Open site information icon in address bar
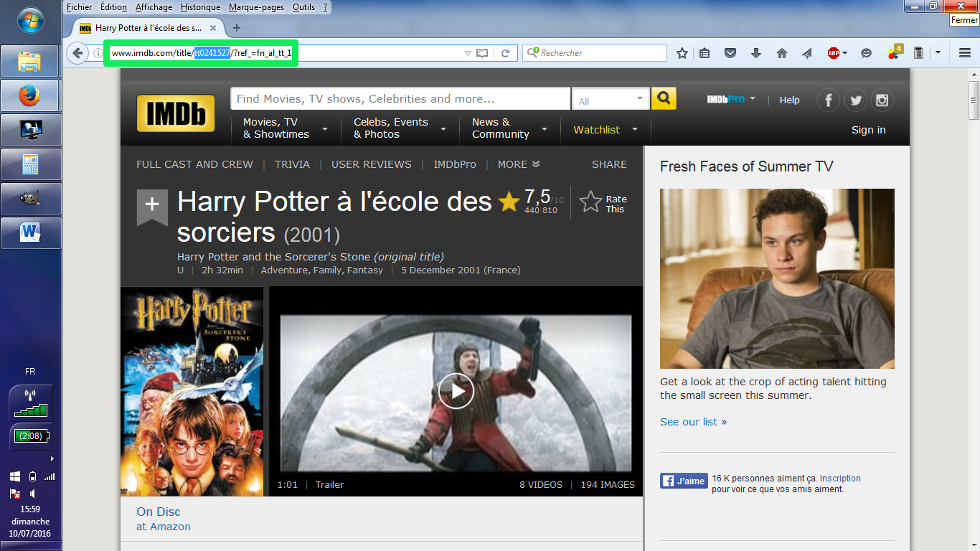 (x=98, y=53)
